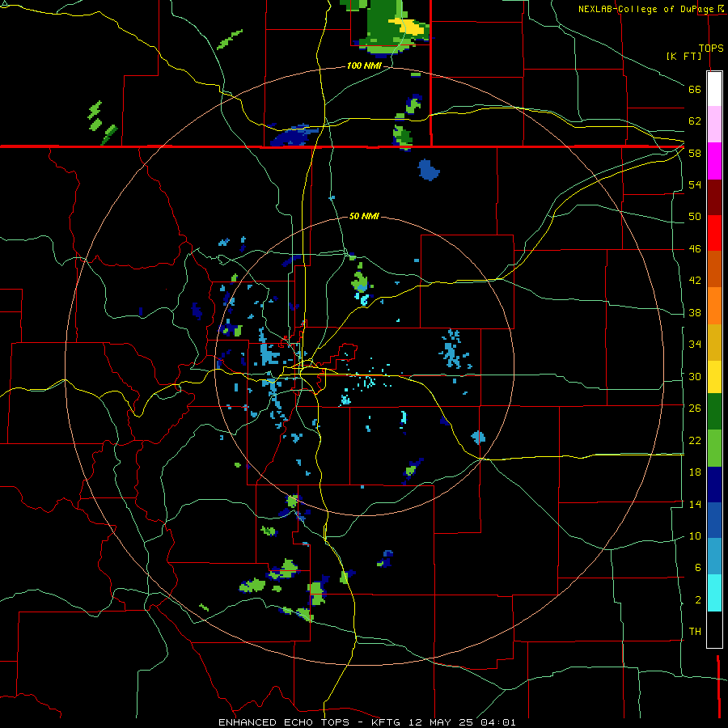Click the "22" legend value
728x728 pixels.
coord(695,440)
